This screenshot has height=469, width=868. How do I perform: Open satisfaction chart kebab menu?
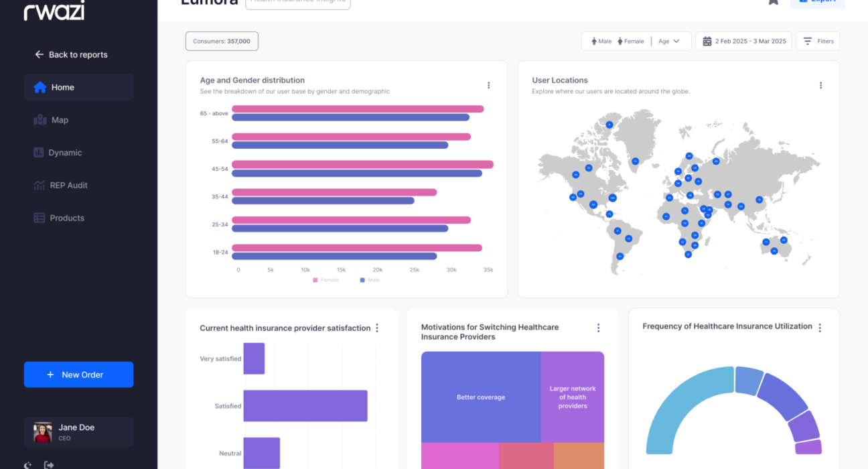(x=377, y=328)
